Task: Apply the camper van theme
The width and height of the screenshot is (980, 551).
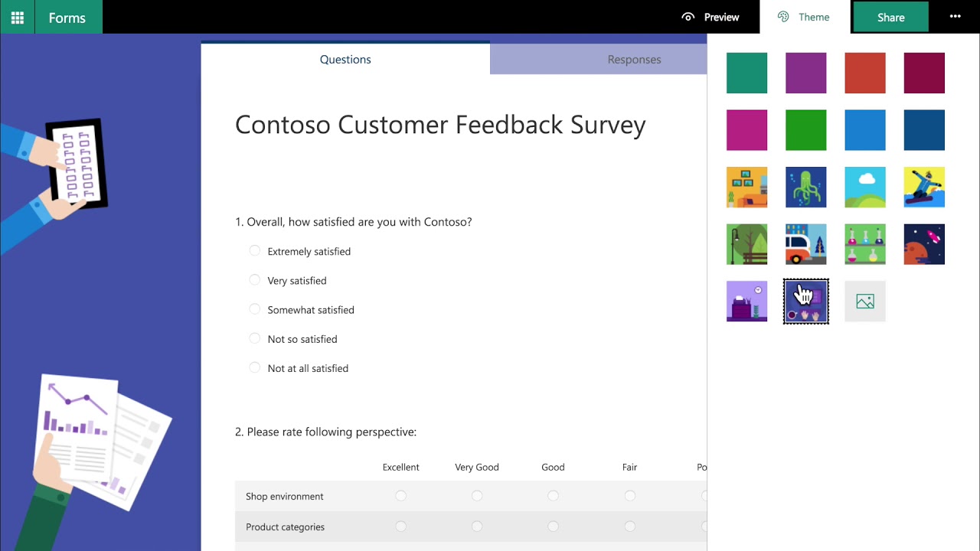Action: tap(805, 244)
